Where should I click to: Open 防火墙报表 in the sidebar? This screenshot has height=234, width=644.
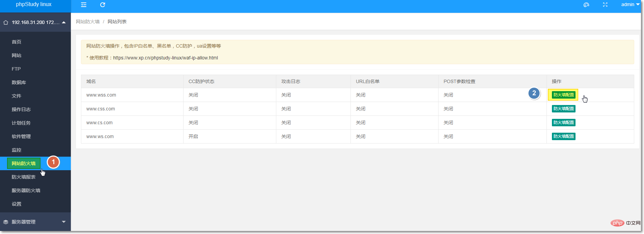[x=24, y=177]
